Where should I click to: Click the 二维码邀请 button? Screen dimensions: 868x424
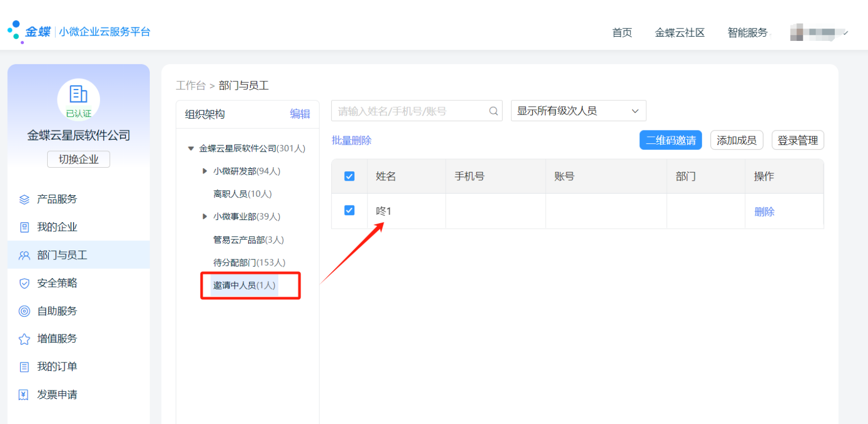(671, 140)
